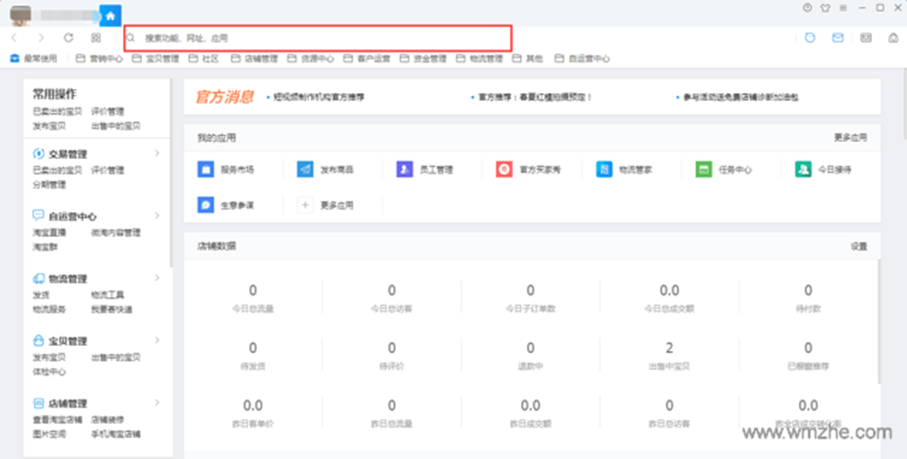
Task: Click the search box for functions and apps
Action: [x=320, y=38]
